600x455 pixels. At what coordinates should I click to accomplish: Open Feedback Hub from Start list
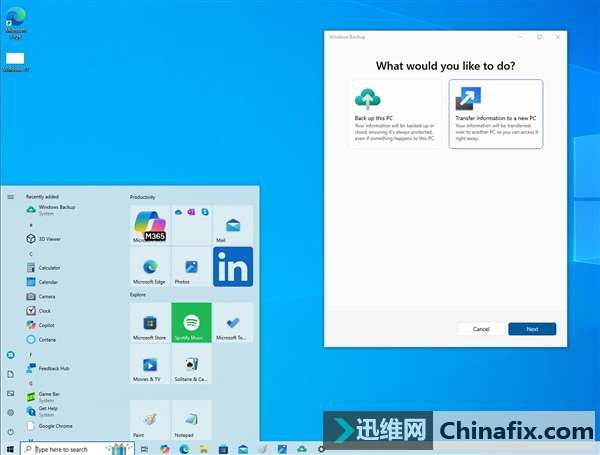point(48,368)
